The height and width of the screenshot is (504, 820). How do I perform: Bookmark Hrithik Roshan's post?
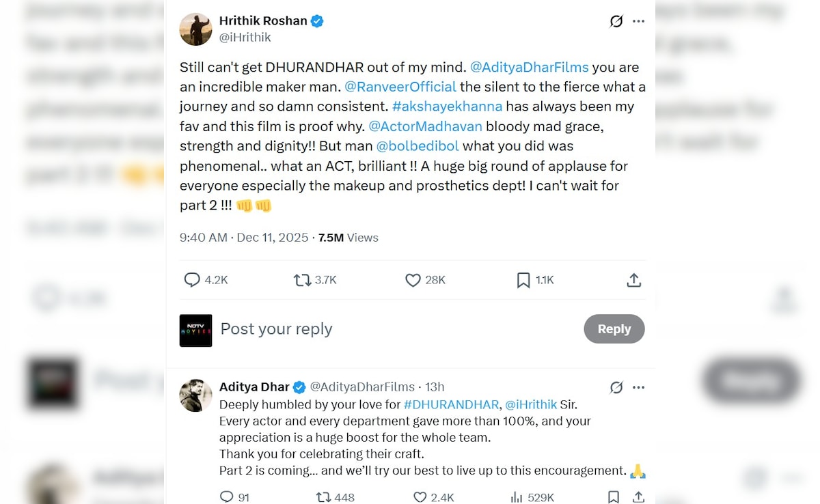(x=523, y=280)
